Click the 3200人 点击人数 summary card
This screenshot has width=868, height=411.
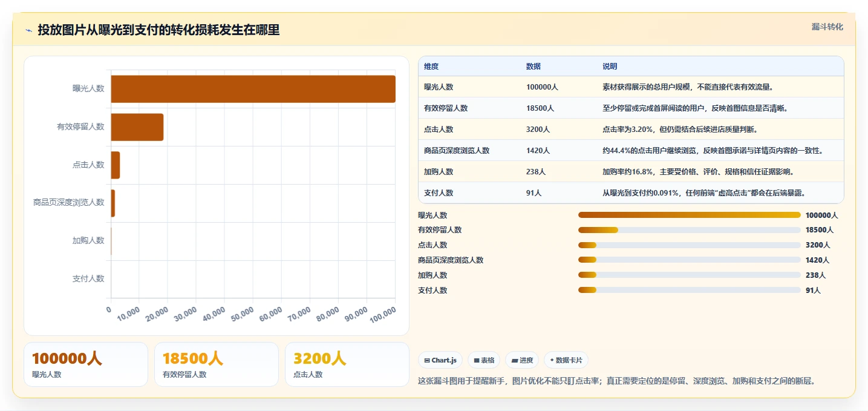[347, 364]
